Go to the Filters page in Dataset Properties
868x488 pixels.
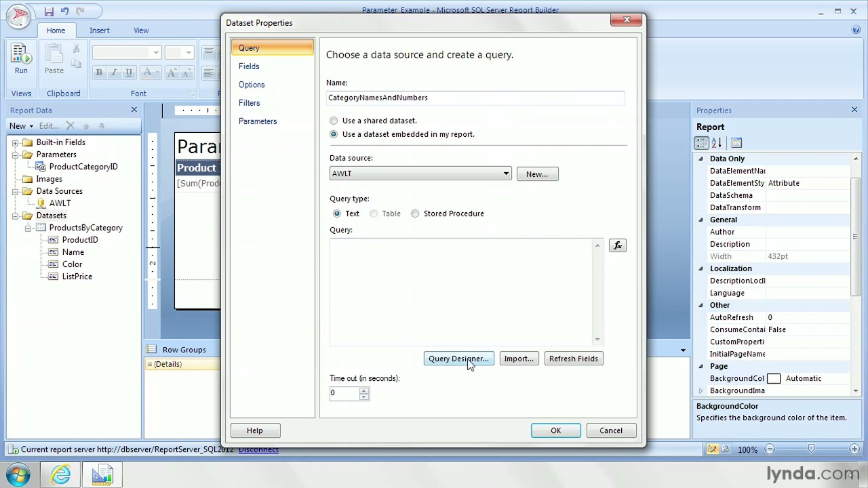pyautogui.click(x=272, y=103)
